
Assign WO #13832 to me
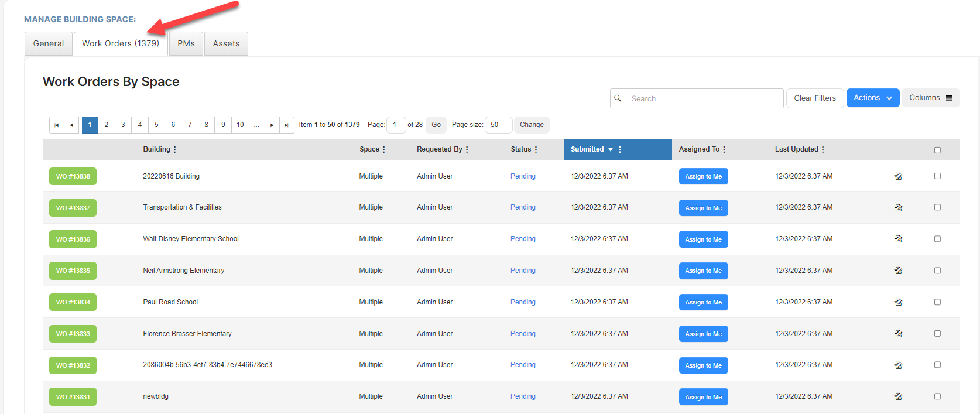click(x=704, y=365)
